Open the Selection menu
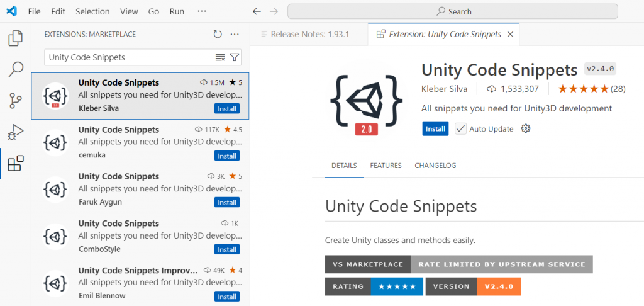The height and width of the screenshot is (306, 644). pyautogui.click(x=93, y=11)
